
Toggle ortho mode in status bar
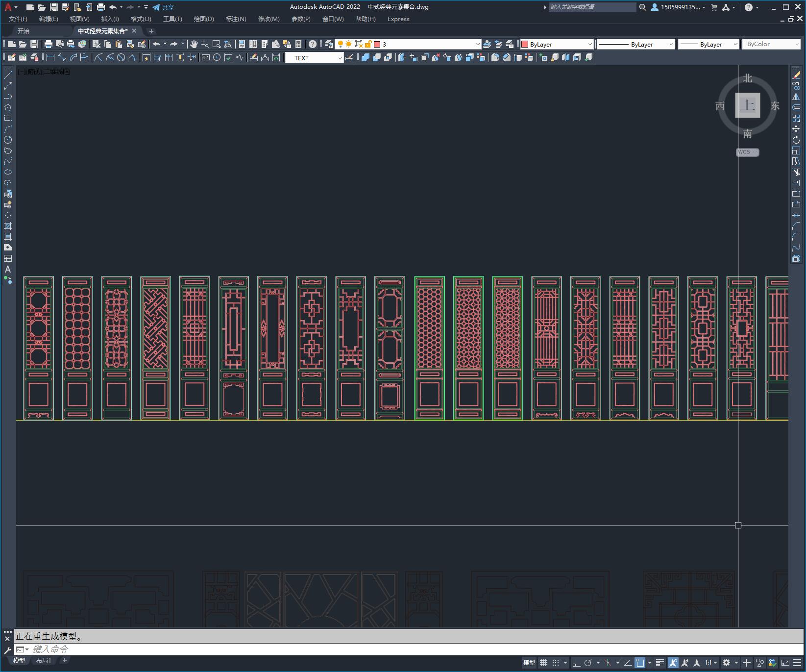[x=576, y=663]
